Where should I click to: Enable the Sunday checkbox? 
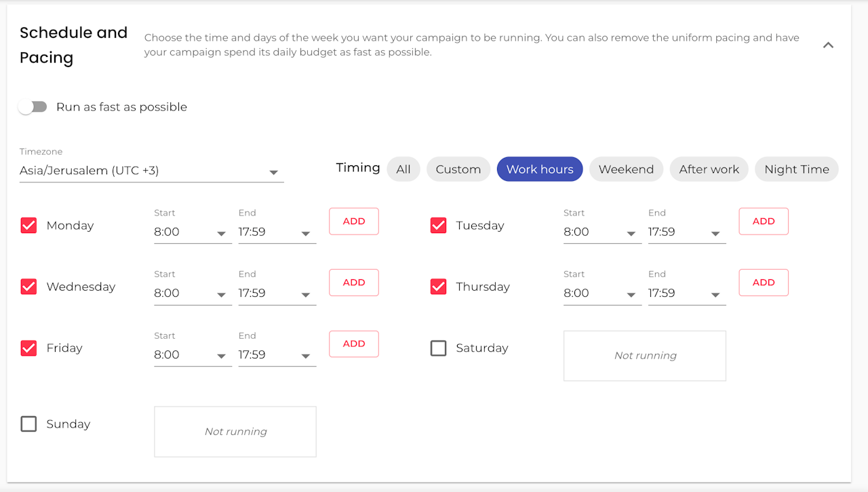(x=28, y=424)
